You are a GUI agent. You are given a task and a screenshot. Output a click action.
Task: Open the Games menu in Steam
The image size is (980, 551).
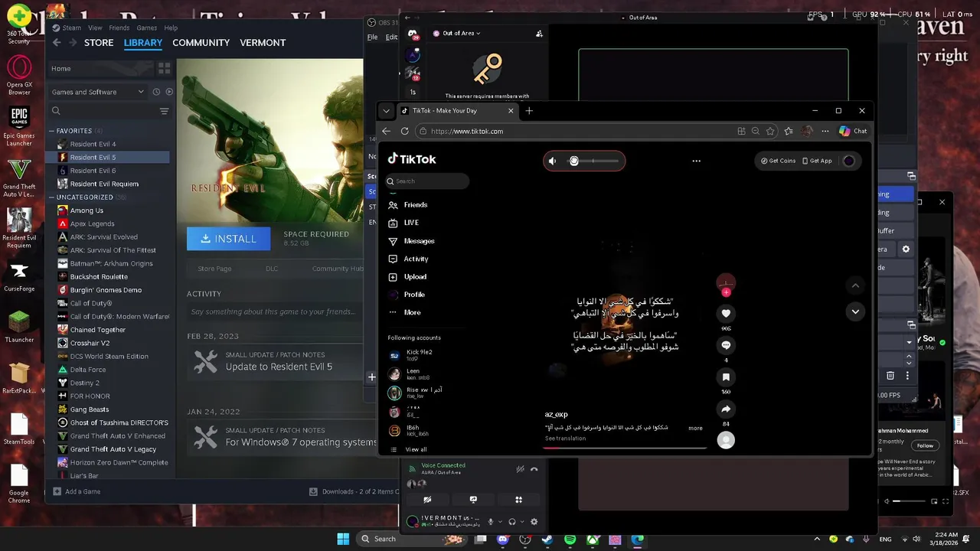[147, 28]
